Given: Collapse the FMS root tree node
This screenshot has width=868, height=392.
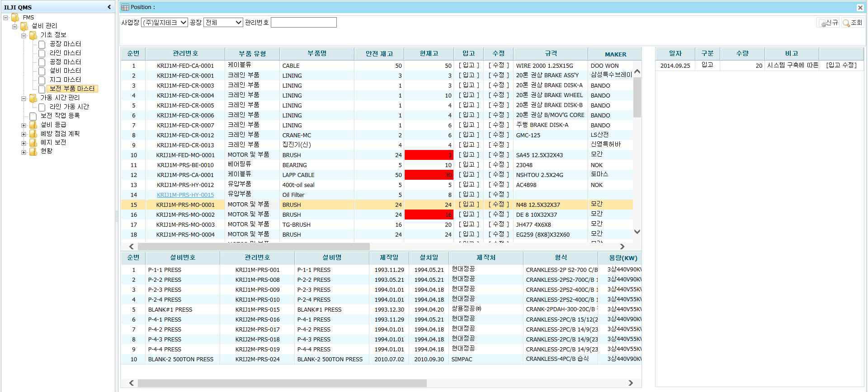Looking at the screenshot, I should pos(5,18).
